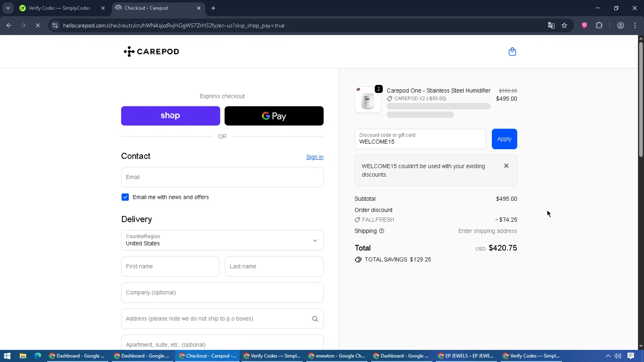The width and height of the screenshot is (644, 362).
Task: Open the Chrome profile icon
Action: (x=620, y=25)
